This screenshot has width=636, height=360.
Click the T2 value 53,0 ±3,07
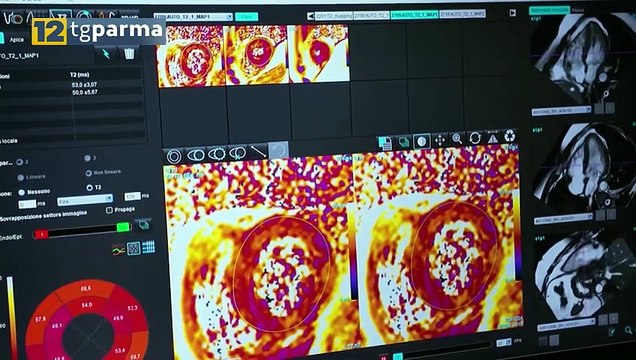(x=84, y=85)
